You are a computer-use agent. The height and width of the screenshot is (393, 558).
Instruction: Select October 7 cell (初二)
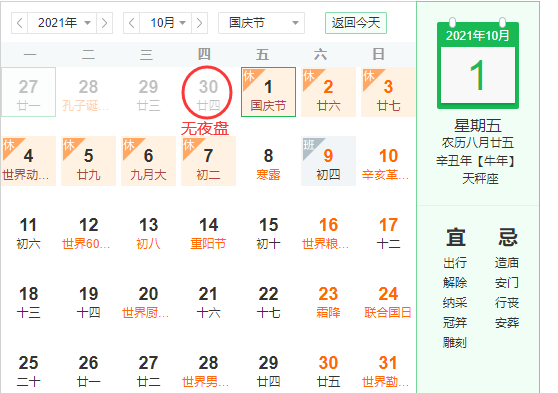[x=208, y=161]
